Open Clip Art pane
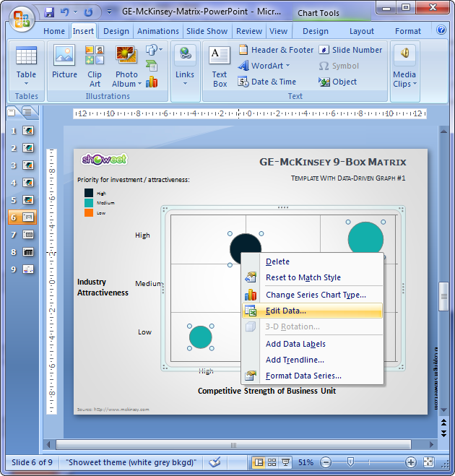This screenshot has width=455, height=476. point(95,66)
